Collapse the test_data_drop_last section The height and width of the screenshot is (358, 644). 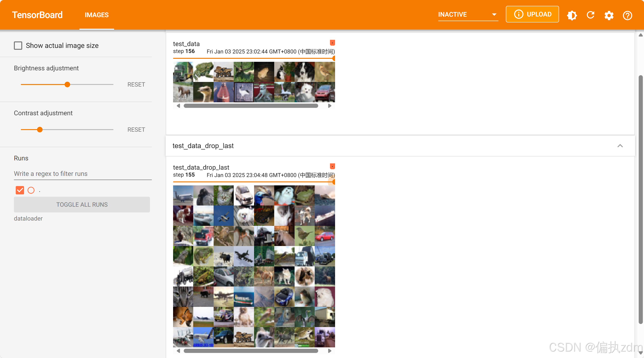620,146
